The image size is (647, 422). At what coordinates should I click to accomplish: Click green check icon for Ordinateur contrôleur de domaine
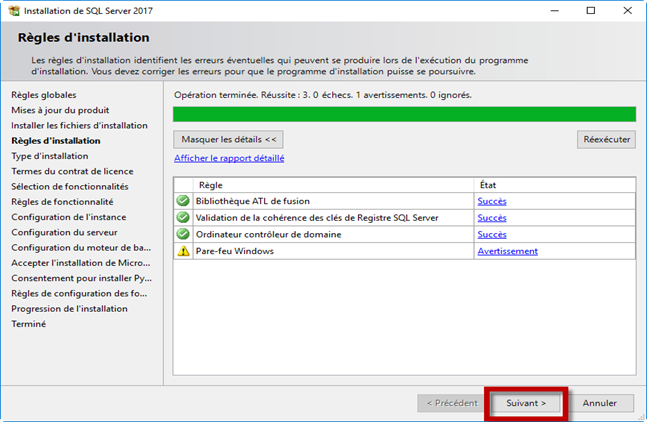(183, 234)
